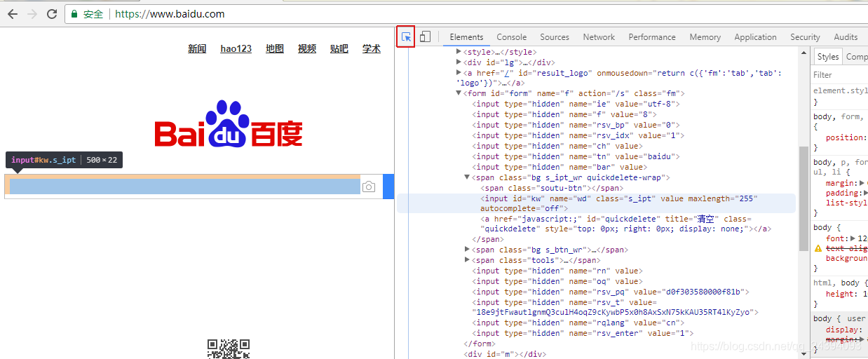Switch to the Network tab
The width and height of the screenshot is (868, 359).
point(599,37)
